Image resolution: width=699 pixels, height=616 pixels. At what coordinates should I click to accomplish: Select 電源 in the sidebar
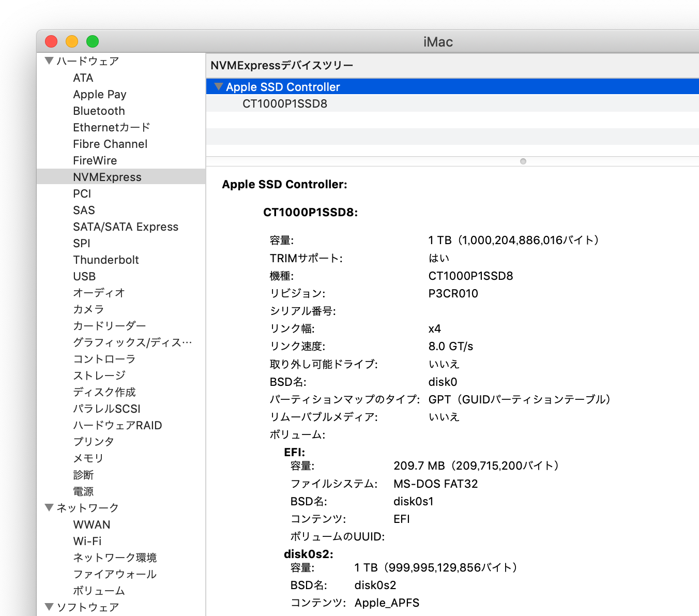(83, 491)
